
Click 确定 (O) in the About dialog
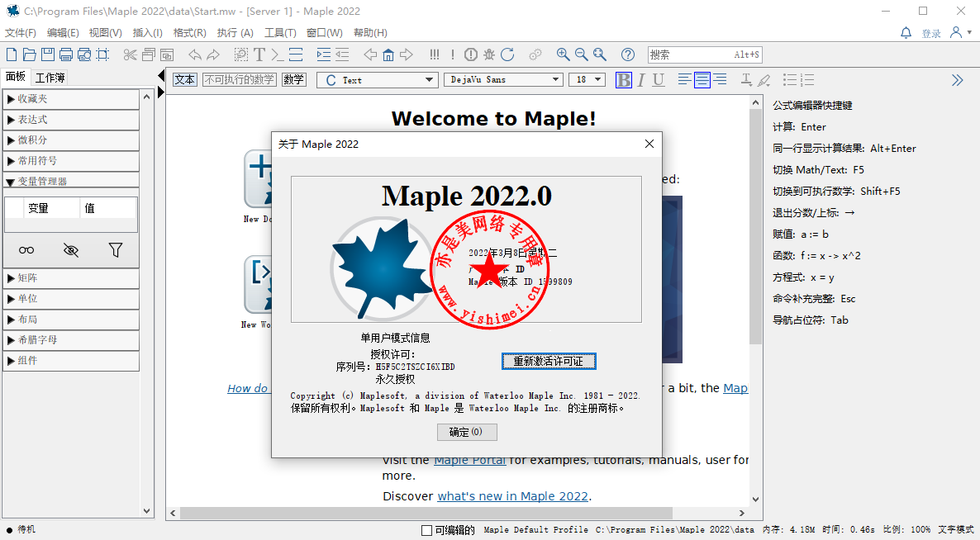click(467, 432)
